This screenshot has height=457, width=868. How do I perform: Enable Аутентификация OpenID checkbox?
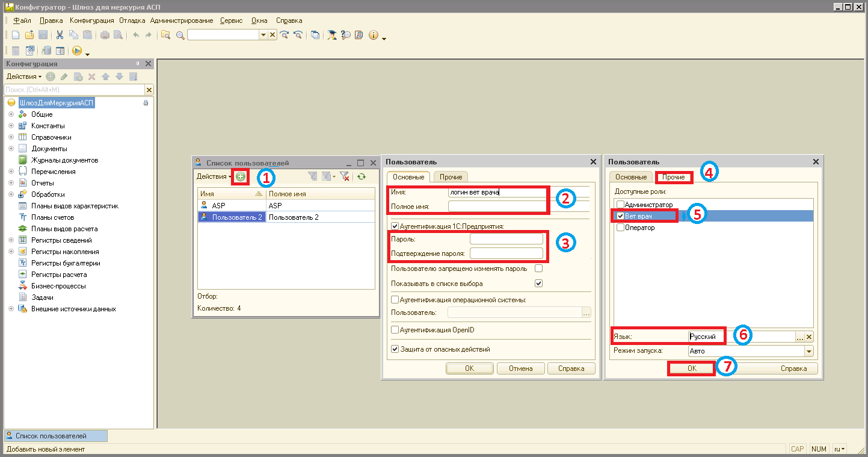(x=395, y=329)
